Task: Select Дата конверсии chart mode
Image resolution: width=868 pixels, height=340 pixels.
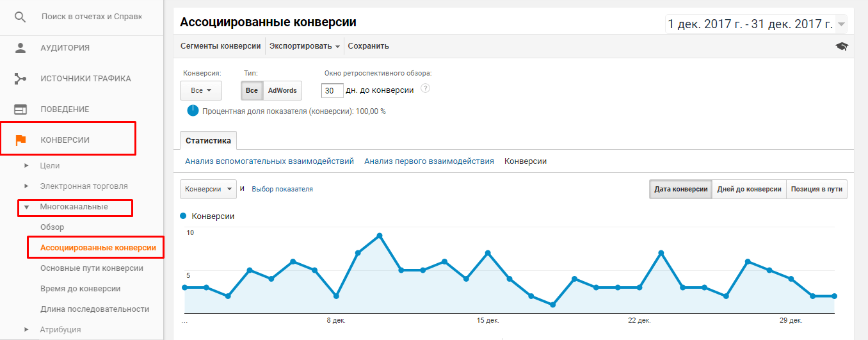Action: point(680,190)
